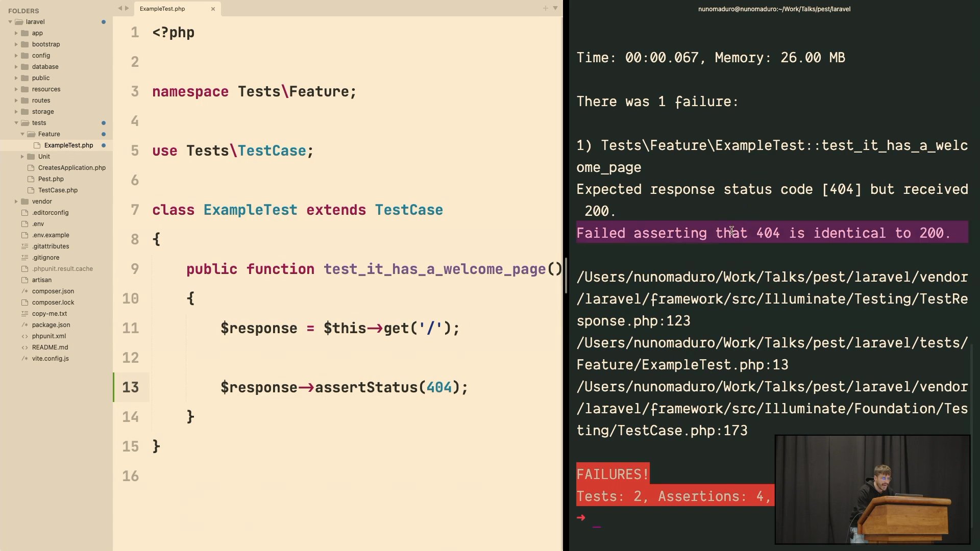Click the README.md file icon

[x=24, y=347]
